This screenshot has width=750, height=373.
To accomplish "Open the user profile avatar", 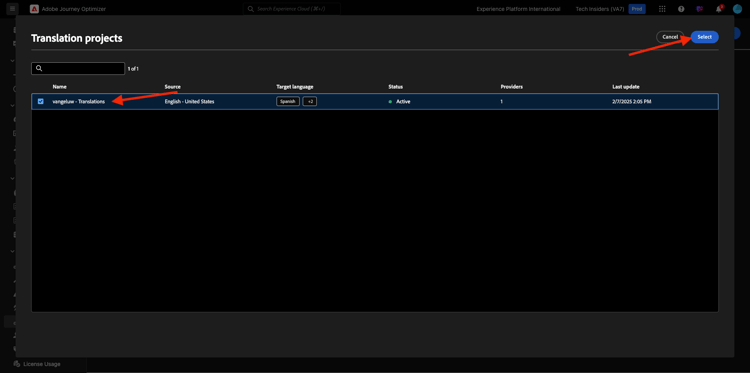I will pyautogui.click(x=737, y=9).
